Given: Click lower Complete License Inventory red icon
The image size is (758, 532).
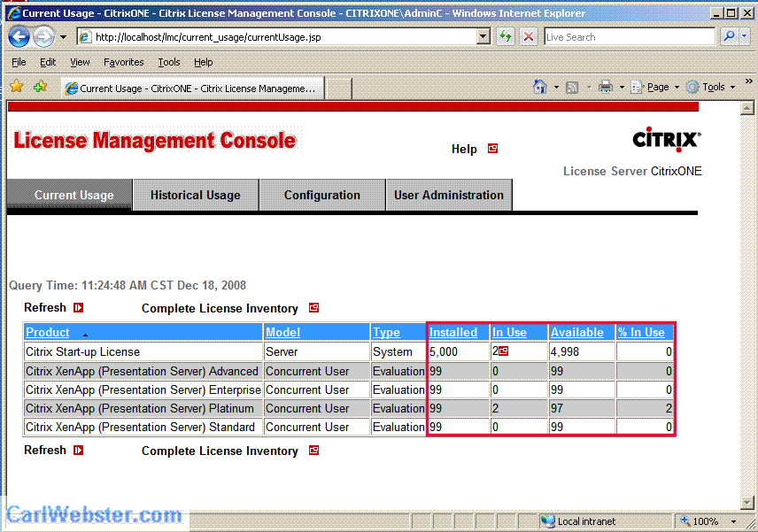Looking at the screenshot, I should pyautogui.click(x=313, y=451).
